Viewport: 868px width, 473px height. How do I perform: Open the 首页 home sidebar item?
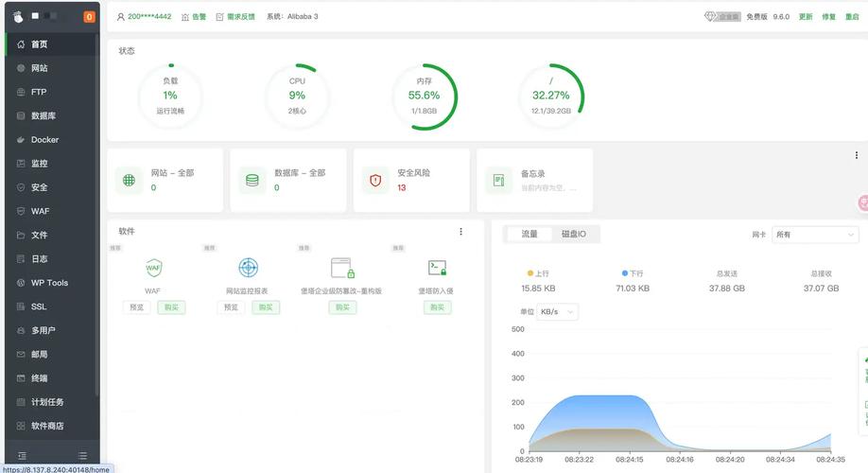(x=51, y=44)
